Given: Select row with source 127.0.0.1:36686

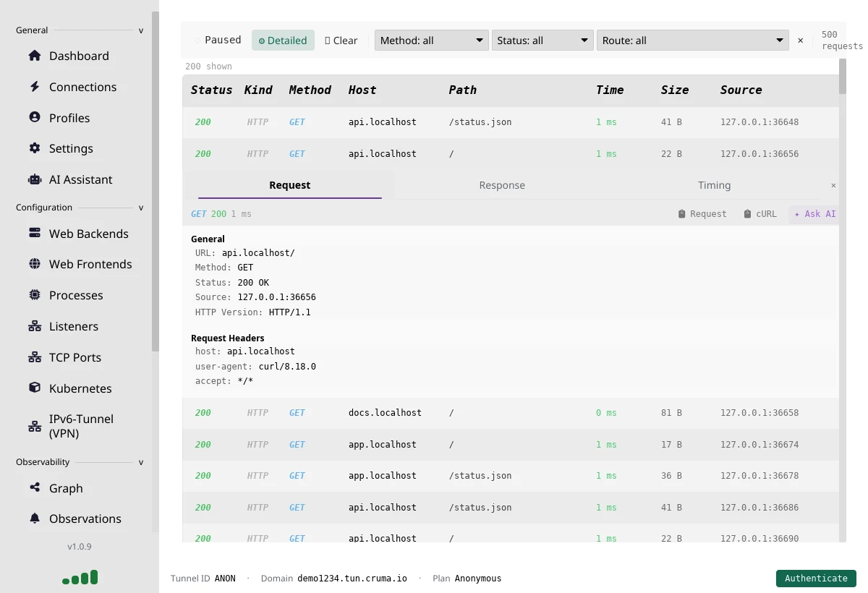Looking at the screenshot, I should 511,508.
